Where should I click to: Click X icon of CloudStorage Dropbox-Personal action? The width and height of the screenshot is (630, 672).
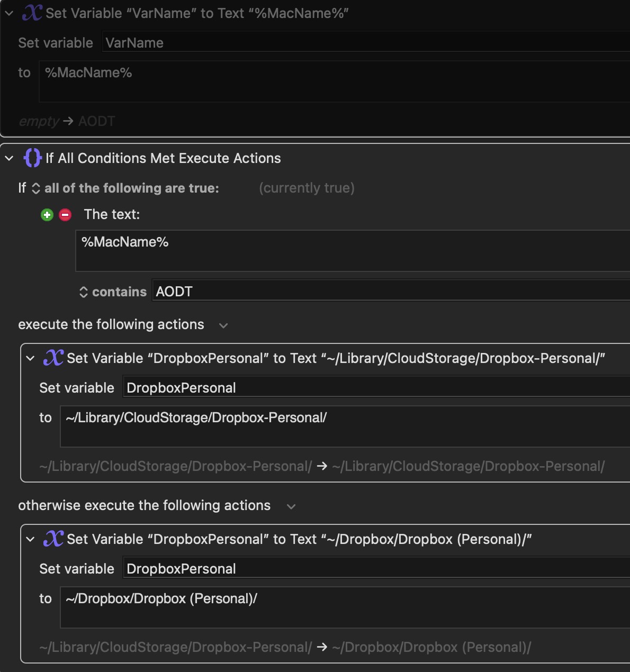(x=53, y=358)
